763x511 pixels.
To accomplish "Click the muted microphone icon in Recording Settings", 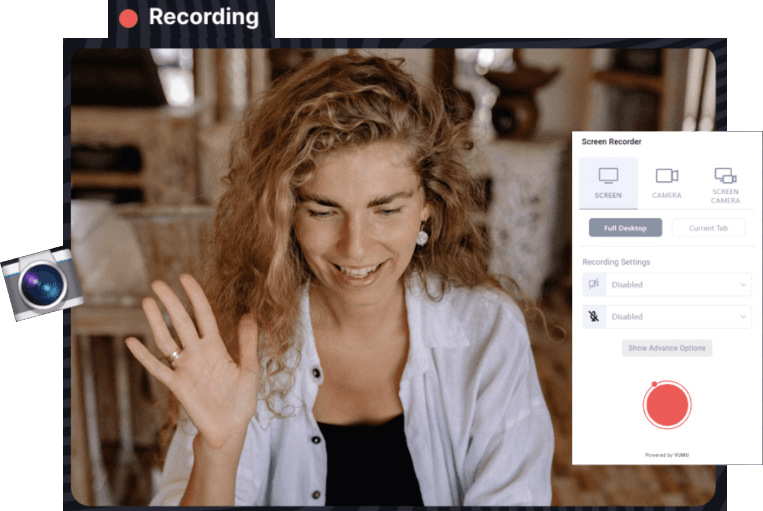I will point(594,316).
